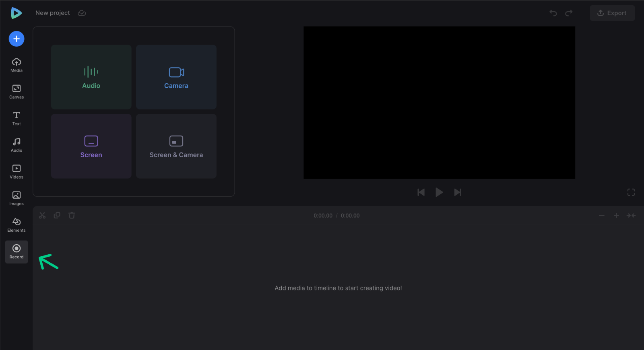644x350 pixels.
Task: Click the blue plus add button
Action: 17,39
